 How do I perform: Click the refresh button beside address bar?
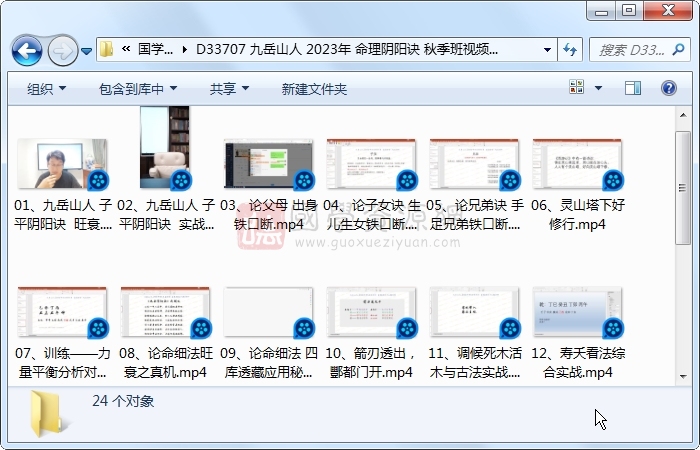pyautogui.click(x=570, y=49)
